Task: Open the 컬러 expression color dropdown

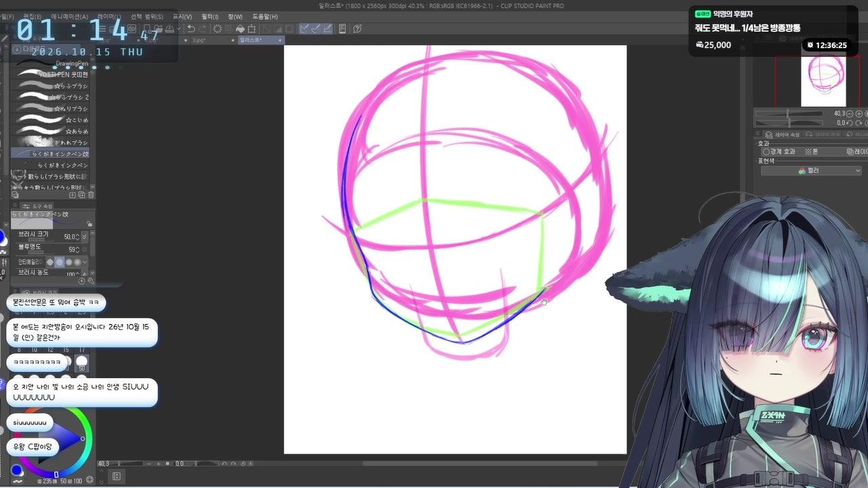Action: [x=811, y=171]
